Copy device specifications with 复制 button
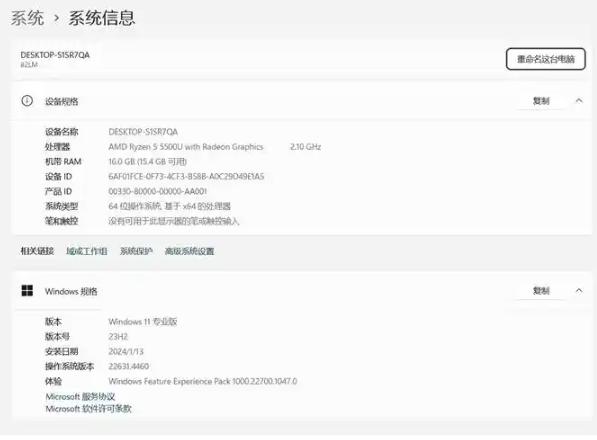597x440 pixels. 541,101
